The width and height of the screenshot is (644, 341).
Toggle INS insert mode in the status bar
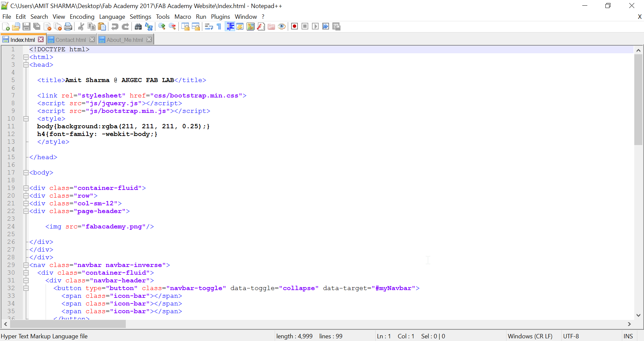tap(628, 336)
